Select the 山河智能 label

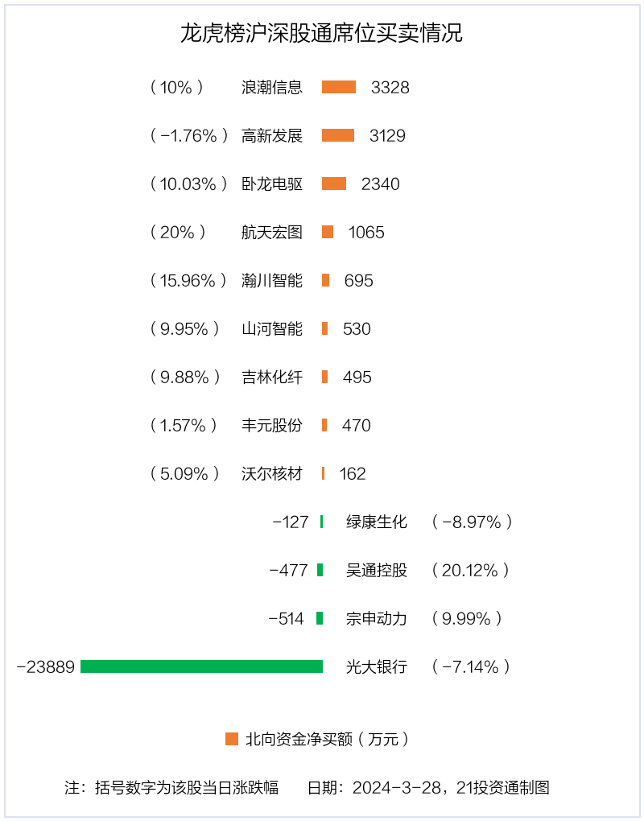click(272, 329)
